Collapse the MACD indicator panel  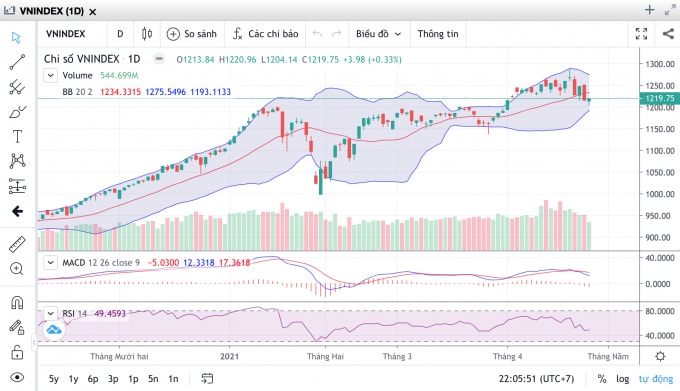pos(50,262)
